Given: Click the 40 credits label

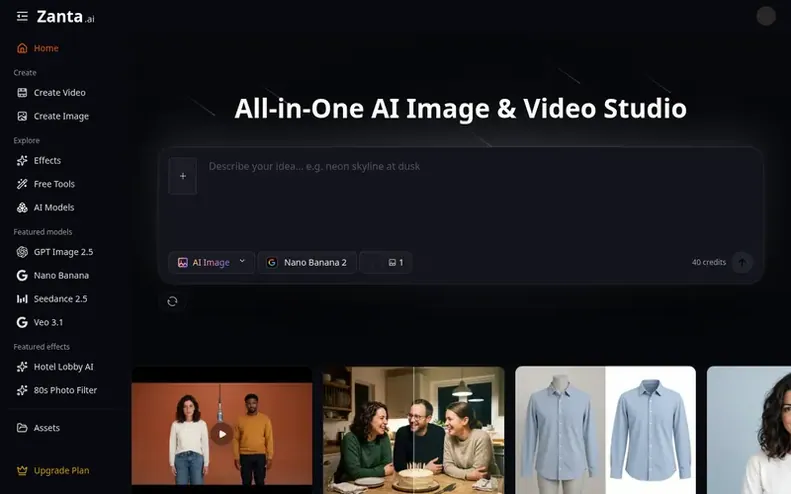Looking at the screenshot, I should 709,262.
